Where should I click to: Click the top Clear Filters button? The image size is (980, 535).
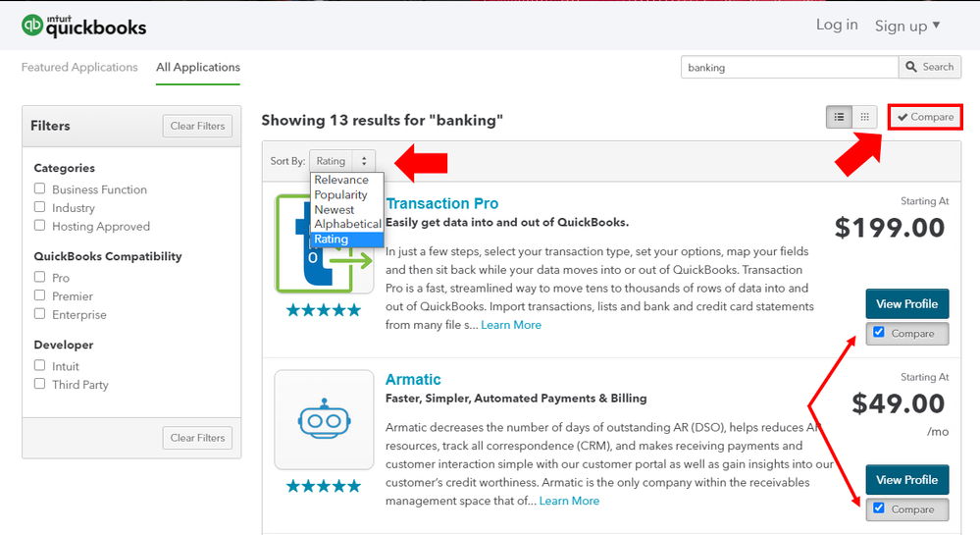click(x=197, y=126)
